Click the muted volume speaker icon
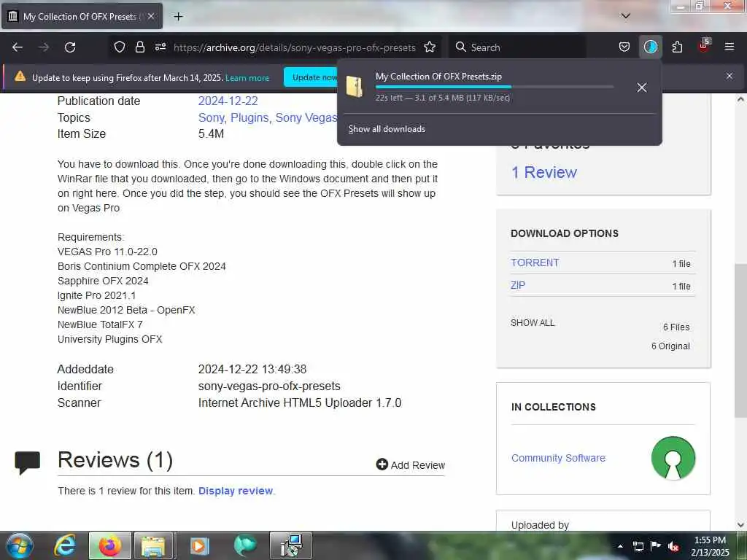The width and height of the screenshot is (747, 560). (673, 546)
